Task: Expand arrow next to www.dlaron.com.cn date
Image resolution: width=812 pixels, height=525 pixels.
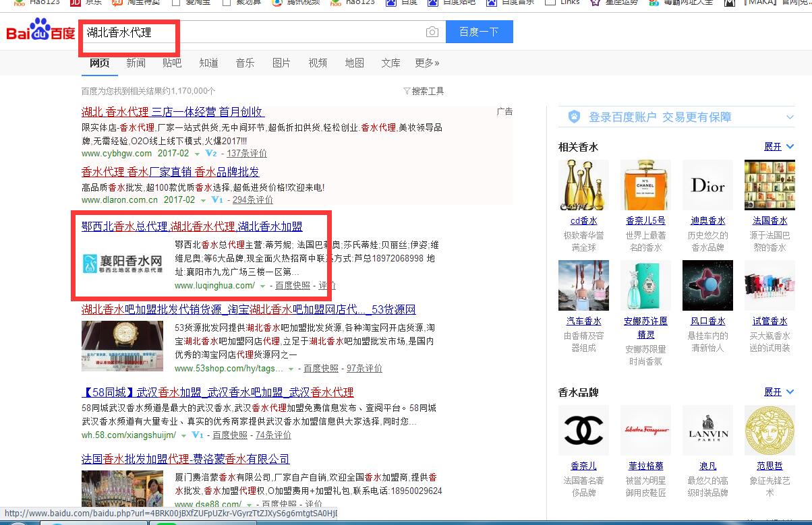Action: tap(203, 201)
